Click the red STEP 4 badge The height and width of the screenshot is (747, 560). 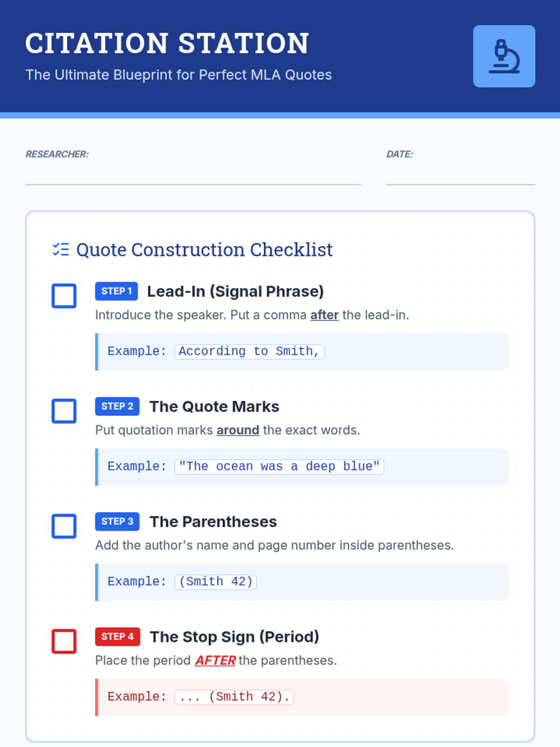[117, 637]
